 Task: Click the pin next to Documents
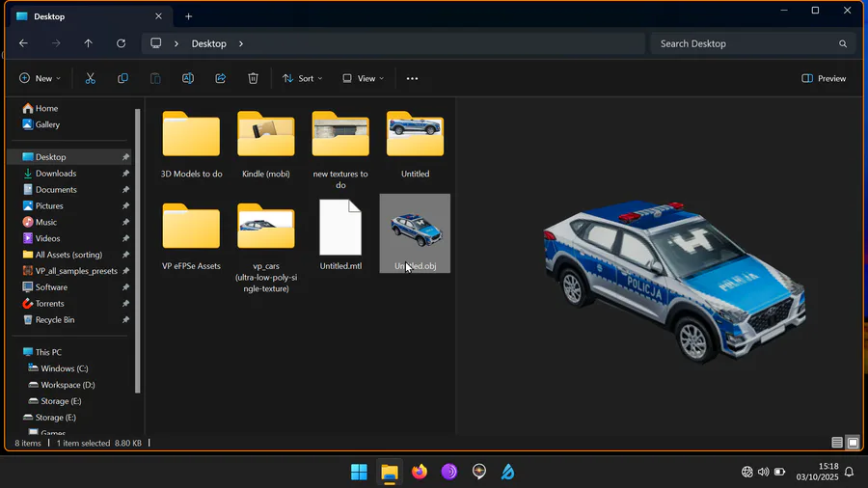pyautogui.click(x=125, y=190)
